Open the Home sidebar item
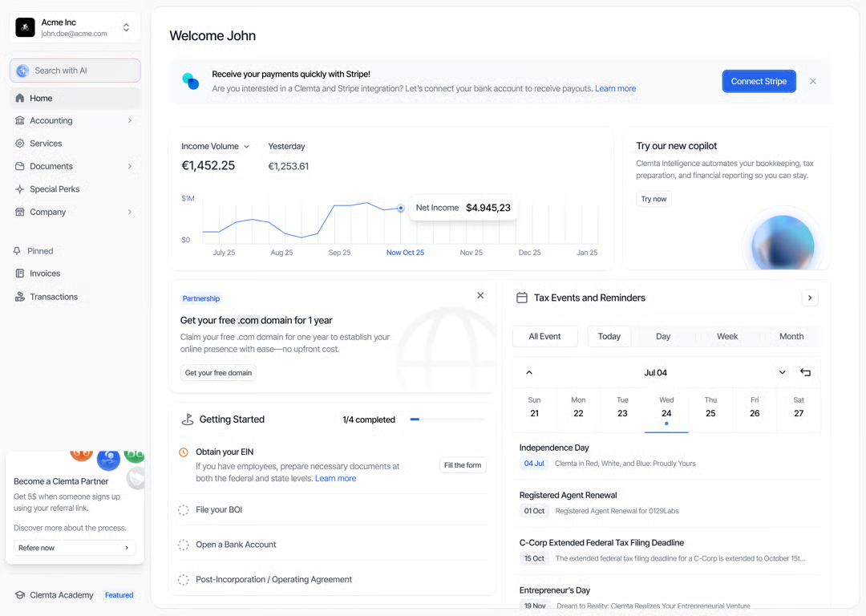 [x=75, y=98]
